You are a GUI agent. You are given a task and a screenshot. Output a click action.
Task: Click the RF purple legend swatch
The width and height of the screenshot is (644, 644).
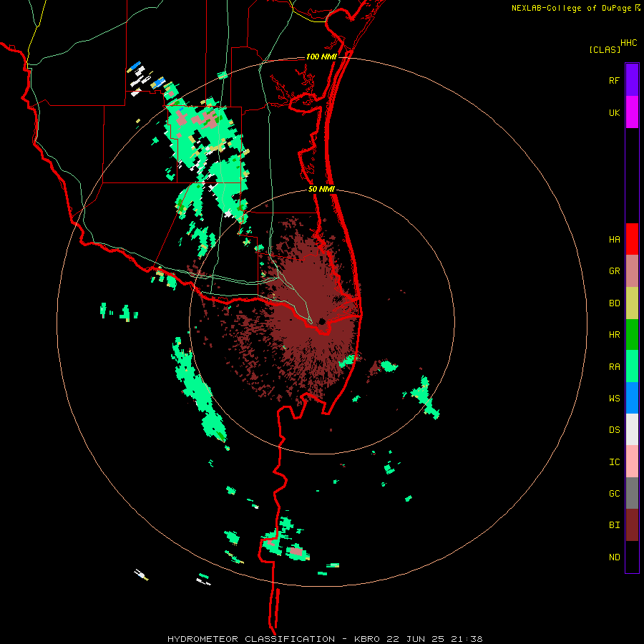pos(632,80)
